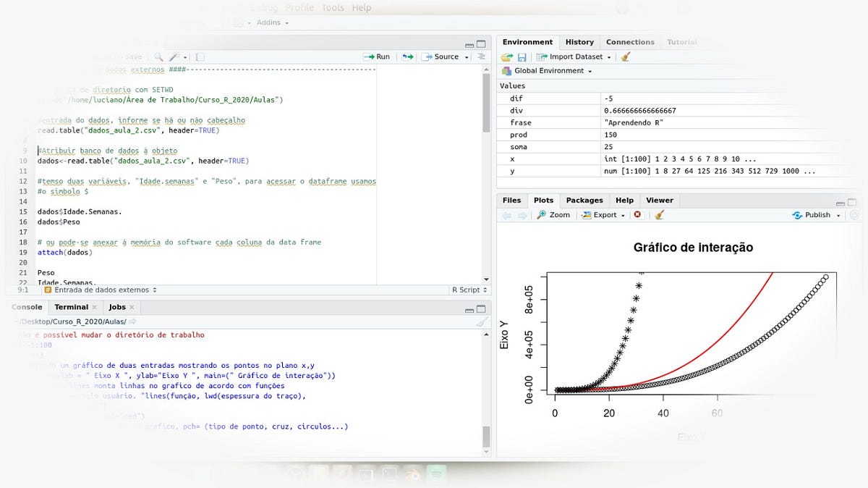The height and width of the screenshot is (488, 868).
Task: Save the environment with the save icon
Action: [x=522, y=56]
